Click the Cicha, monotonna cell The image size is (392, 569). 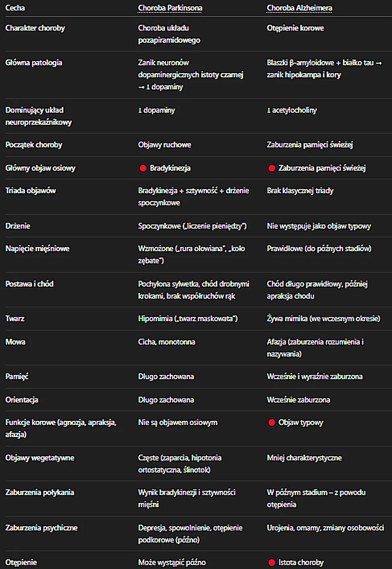point(167,342)
